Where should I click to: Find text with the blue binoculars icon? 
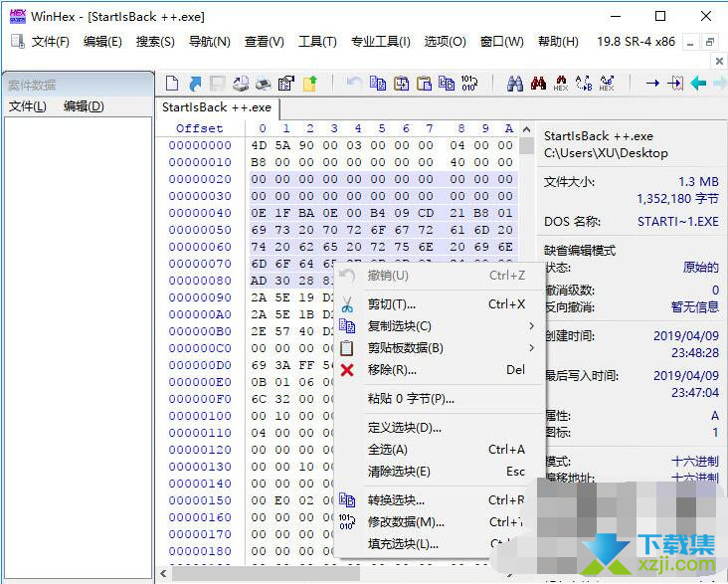pos(515,84)
